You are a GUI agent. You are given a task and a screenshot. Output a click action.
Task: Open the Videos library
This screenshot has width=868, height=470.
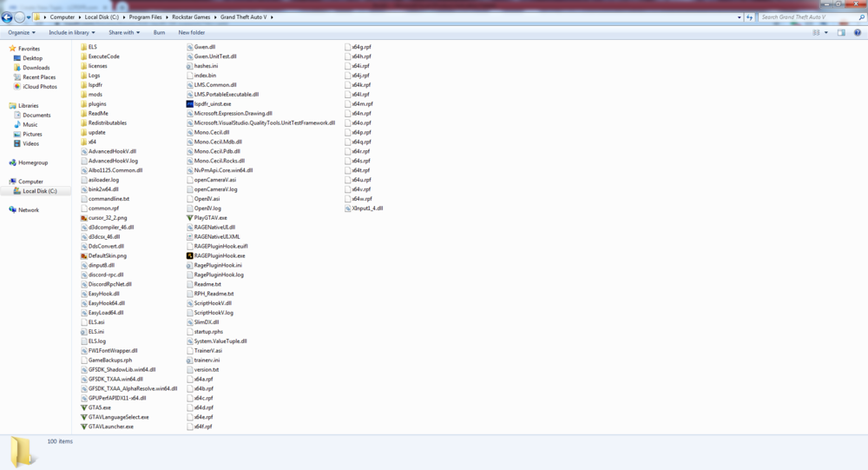point(31,143)
